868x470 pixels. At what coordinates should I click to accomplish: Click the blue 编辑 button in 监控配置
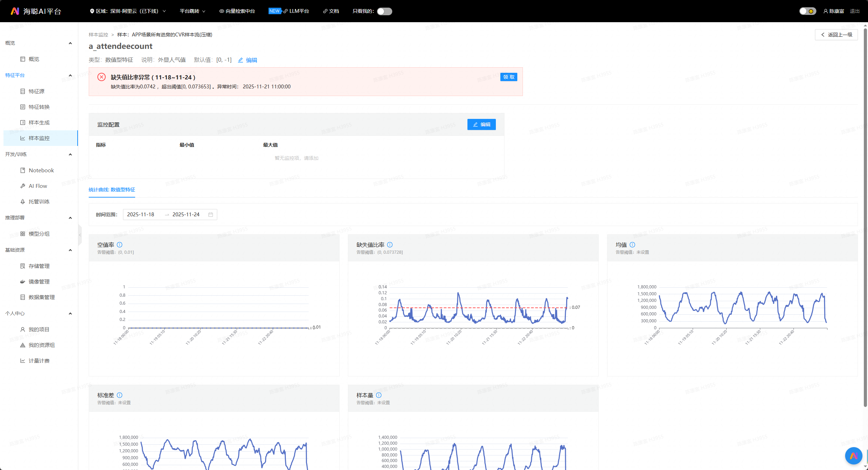(x=481, y=124)
